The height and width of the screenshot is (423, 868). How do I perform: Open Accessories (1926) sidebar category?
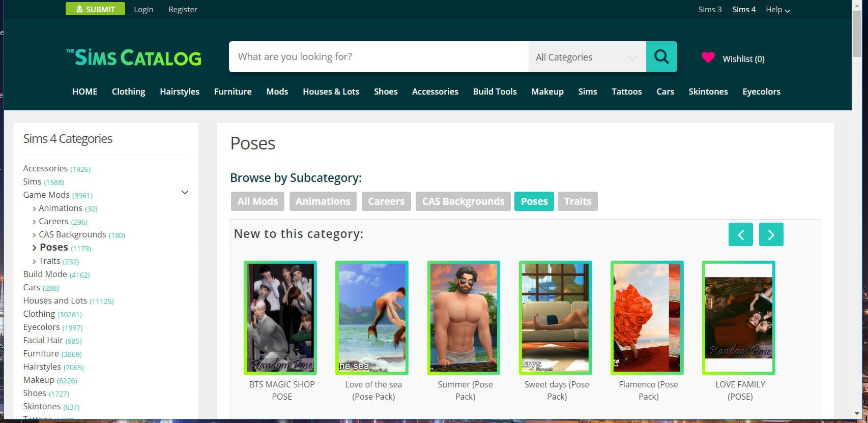[x=57, y=168]
